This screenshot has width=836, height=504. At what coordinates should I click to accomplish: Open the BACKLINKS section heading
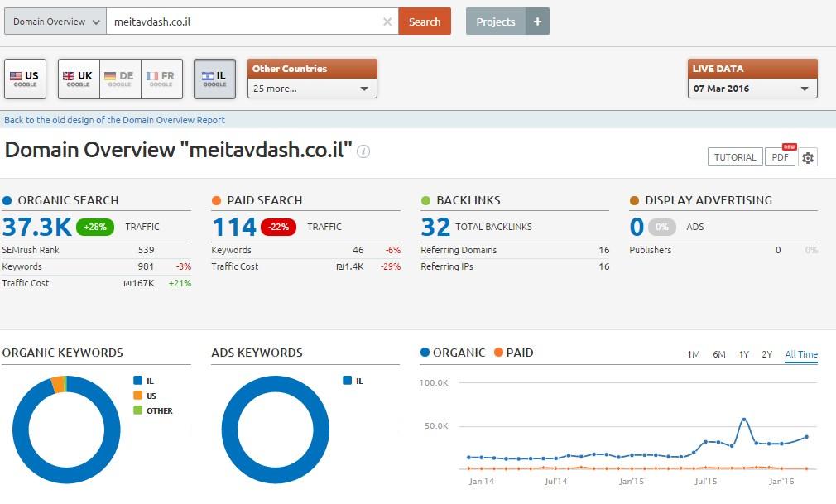tap(468, 200)
